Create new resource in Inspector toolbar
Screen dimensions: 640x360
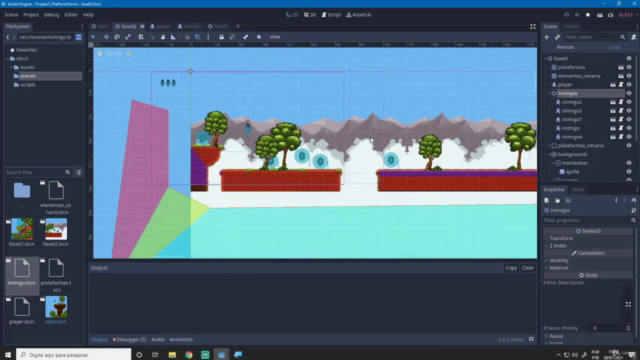click(x=547, y=200)
